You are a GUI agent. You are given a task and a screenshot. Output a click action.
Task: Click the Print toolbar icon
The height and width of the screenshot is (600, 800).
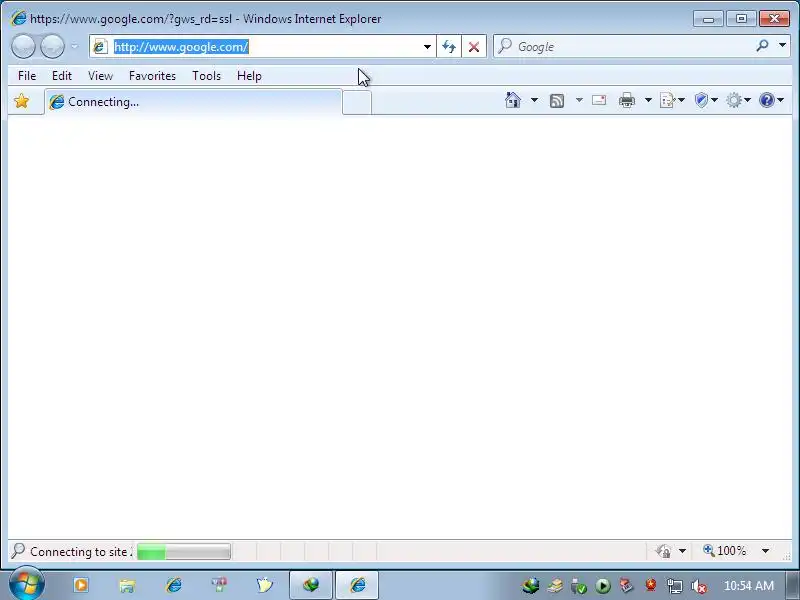pyautogui.click(x=627, y=100)
